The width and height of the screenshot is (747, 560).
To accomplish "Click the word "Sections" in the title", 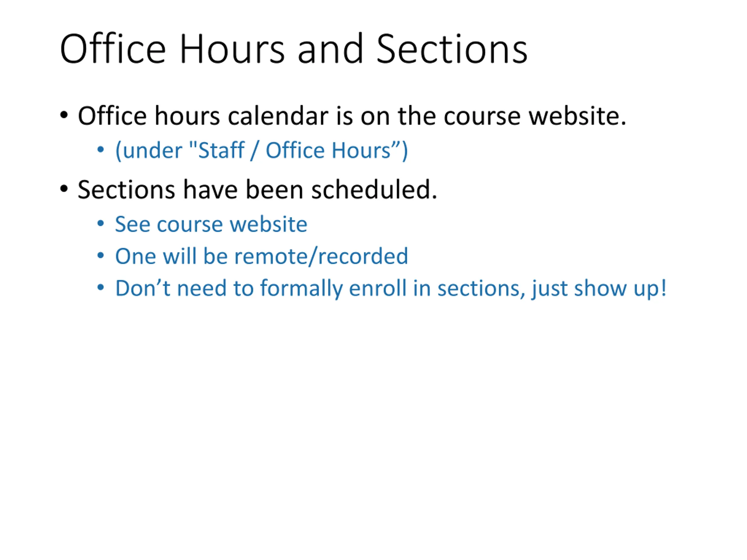I will [x=452, y=49].
